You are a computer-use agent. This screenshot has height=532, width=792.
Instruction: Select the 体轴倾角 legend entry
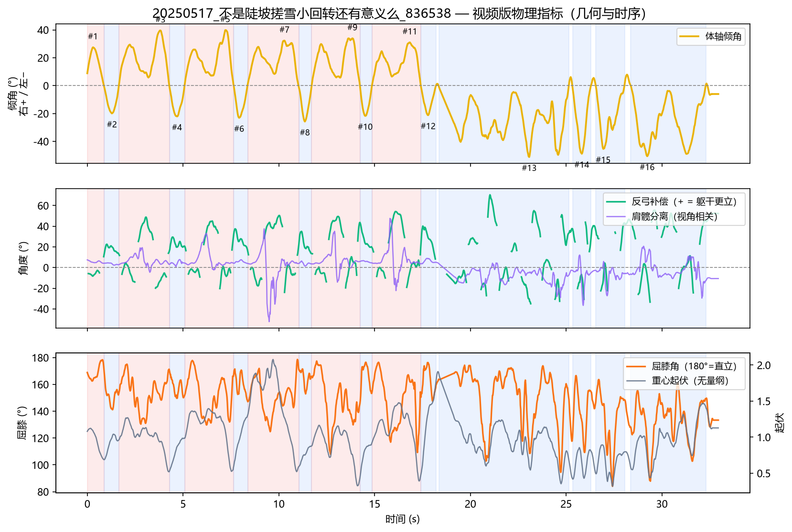(711, 36)
